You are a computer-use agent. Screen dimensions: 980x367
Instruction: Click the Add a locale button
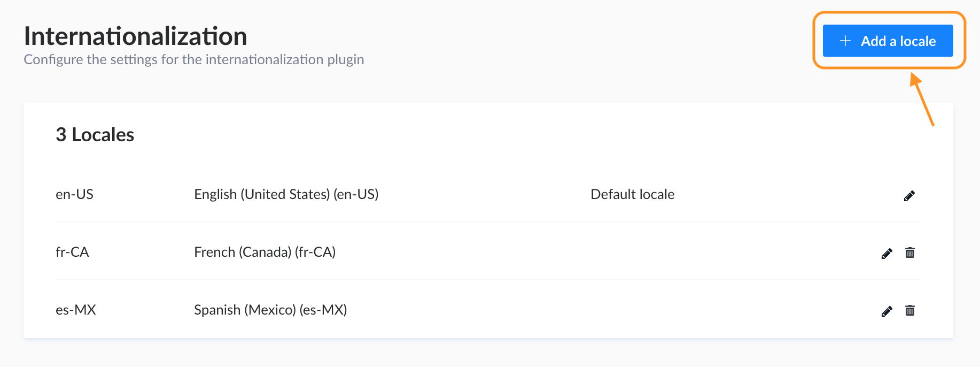(888, 41)
